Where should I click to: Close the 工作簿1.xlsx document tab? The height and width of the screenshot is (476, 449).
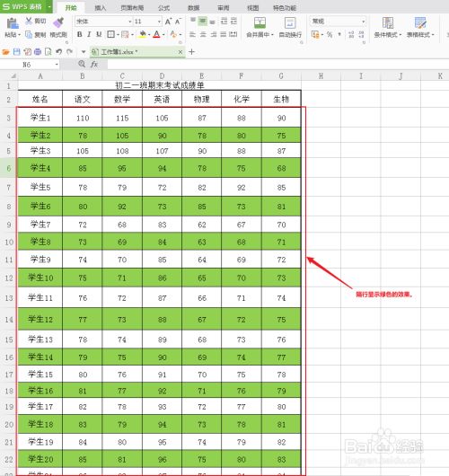click(180, 52)
